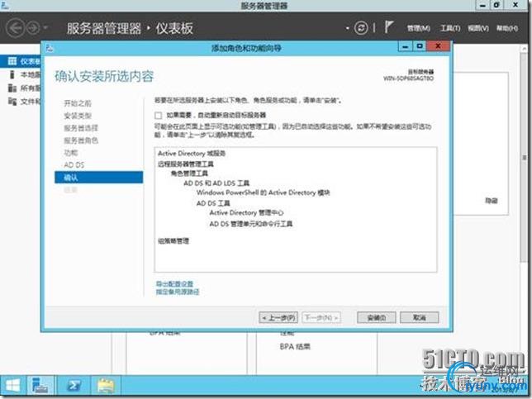Screen dimensions: 532x399
Task: Select all servers icon in sidebar
Action: (x=12, y=88)
